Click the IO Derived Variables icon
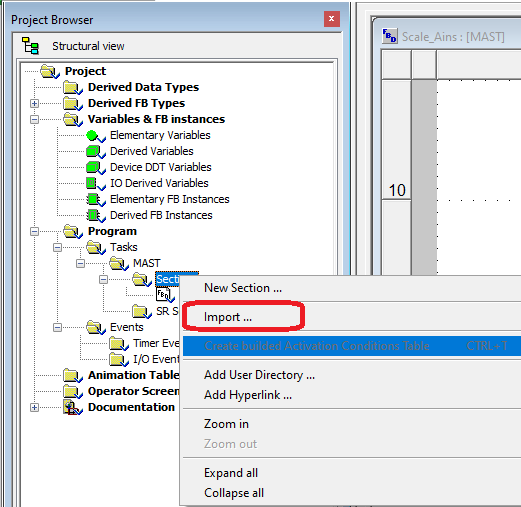Viewport: 521px width, 507px height. click(x=95, y=184)
